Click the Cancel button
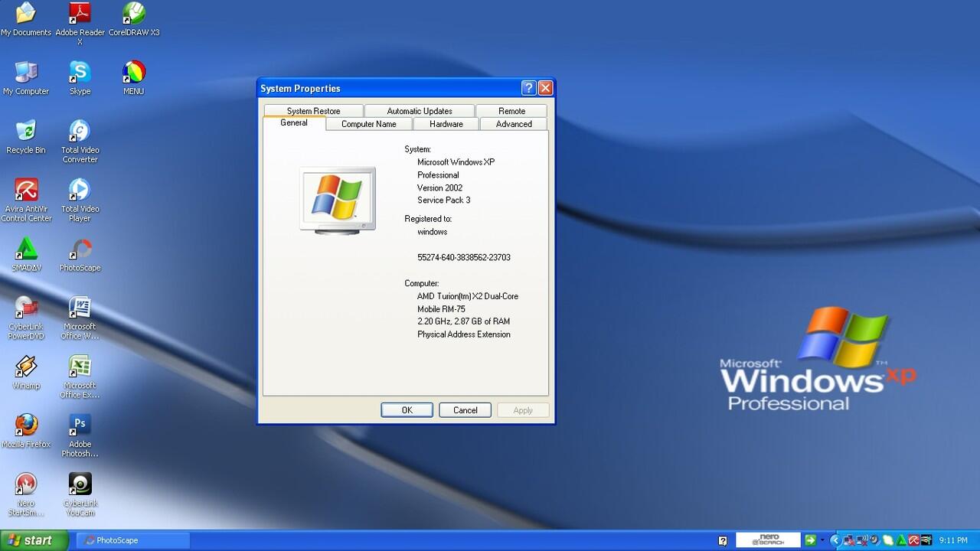Viewport: 980px width, 551px height. point(465,410)
